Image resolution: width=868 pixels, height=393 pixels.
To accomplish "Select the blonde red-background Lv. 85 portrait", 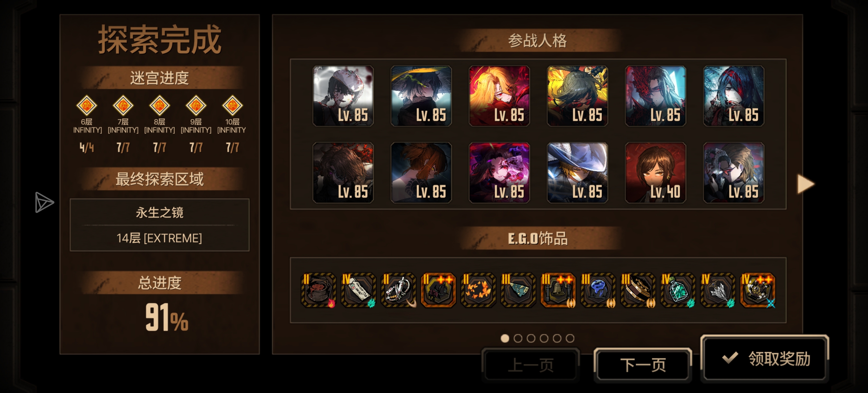I will coord(499,96).
